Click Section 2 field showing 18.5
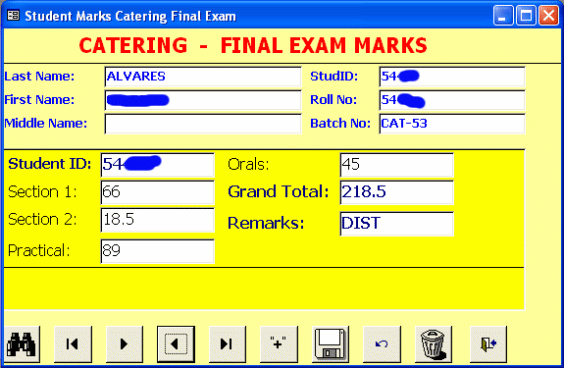This screenshot has width=564, height=368. (158, 220)
